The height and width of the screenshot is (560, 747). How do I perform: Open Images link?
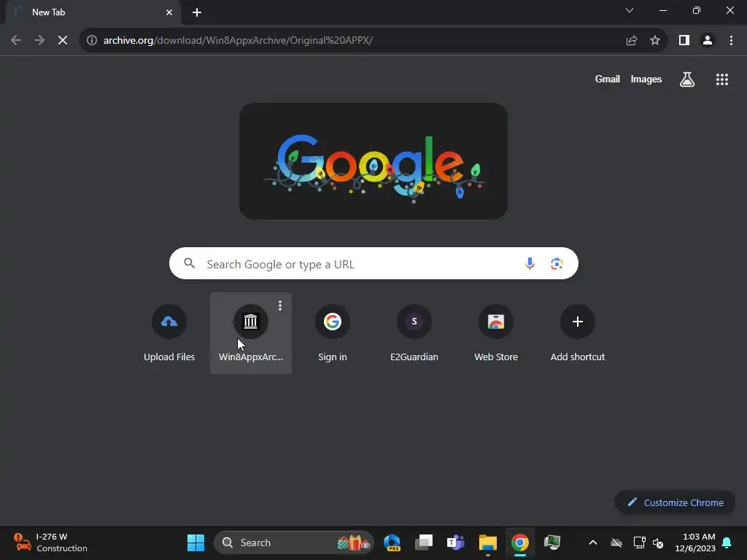[646, 79]
